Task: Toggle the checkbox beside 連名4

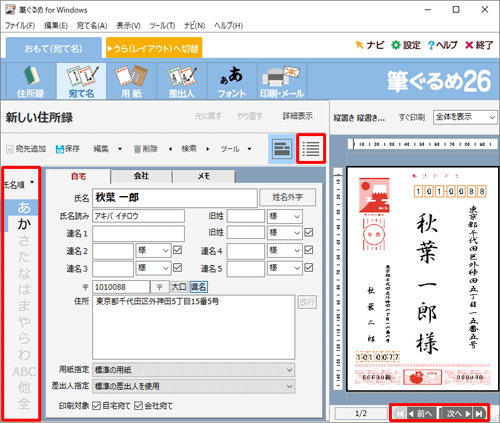Action: [309, 250]
